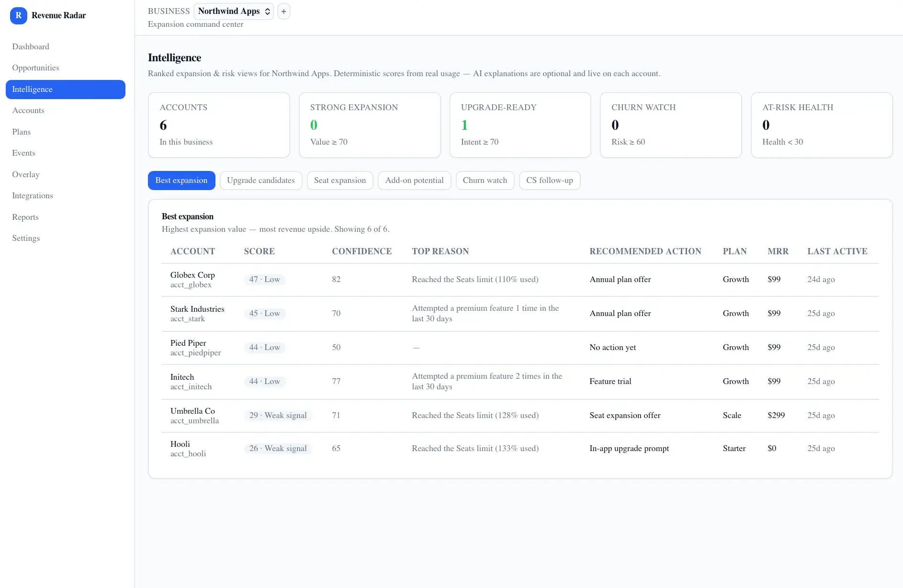
Task: Click 'In-app upgrade prompt' for Hooli
Action: coord(629,449)
